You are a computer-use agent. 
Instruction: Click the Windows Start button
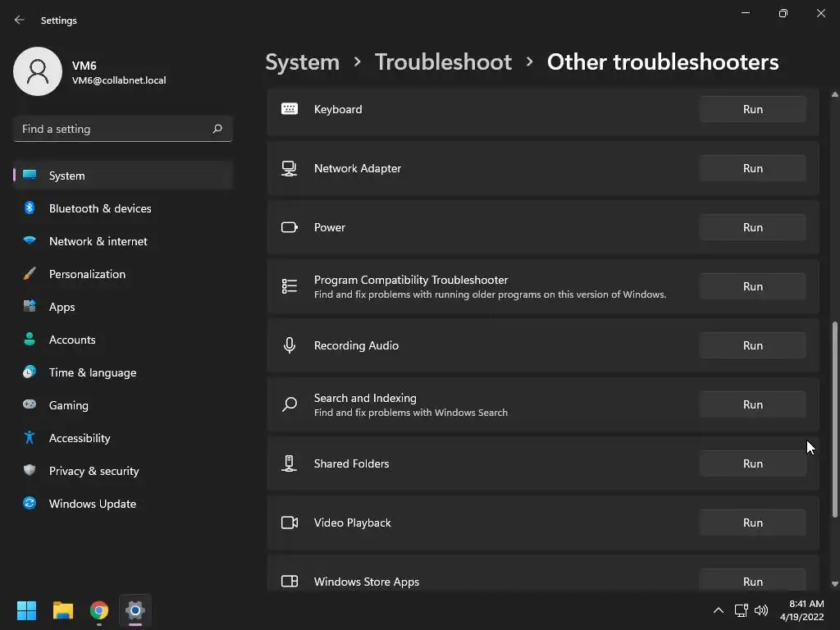click(27, 610)
